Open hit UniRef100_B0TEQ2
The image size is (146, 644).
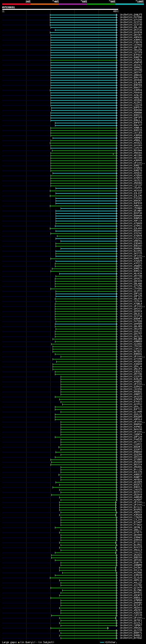131,638
